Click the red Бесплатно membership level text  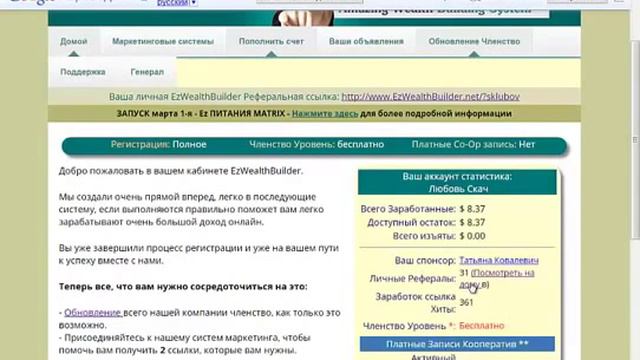482,326
